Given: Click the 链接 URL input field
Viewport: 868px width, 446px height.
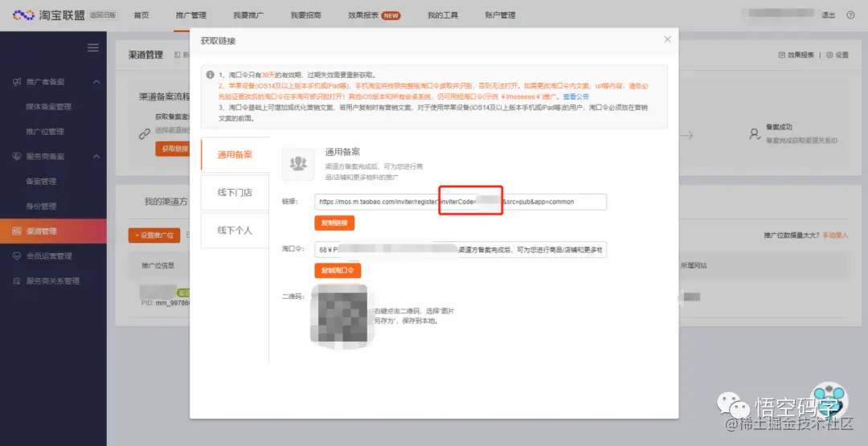Looking at the screenshot, I should [x=461, y=202].
